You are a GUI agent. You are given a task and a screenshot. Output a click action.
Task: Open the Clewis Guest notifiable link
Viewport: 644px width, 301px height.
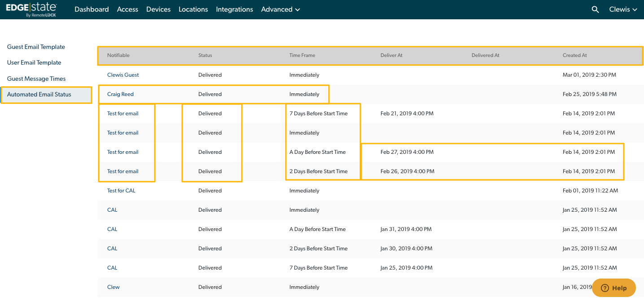tap(123, 75)
